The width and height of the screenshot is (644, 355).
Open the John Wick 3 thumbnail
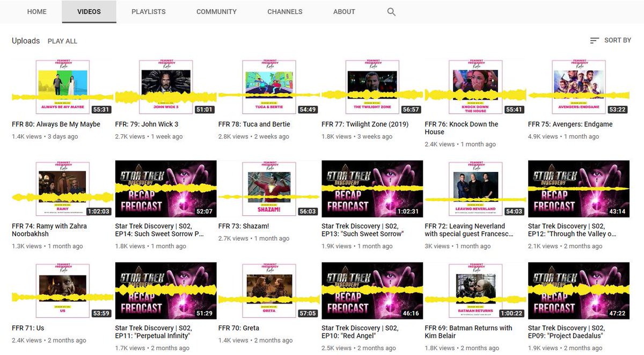point(166,86)
